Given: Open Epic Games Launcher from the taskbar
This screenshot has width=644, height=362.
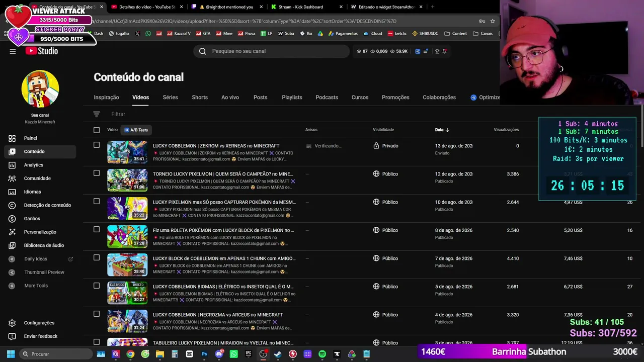Looking at the screenshot, I should coord(249,354).
